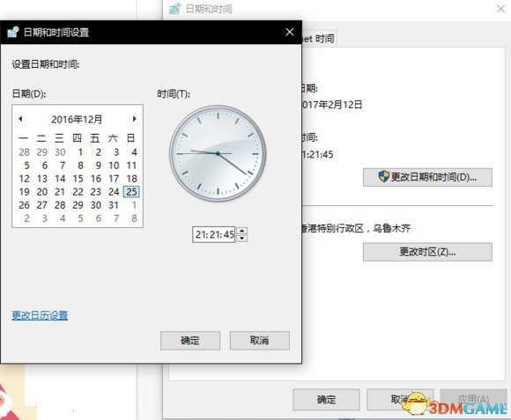This screenshot has width=511, height=420.
Task: Select December 29 in the calendar
Action: click(78, 205)
